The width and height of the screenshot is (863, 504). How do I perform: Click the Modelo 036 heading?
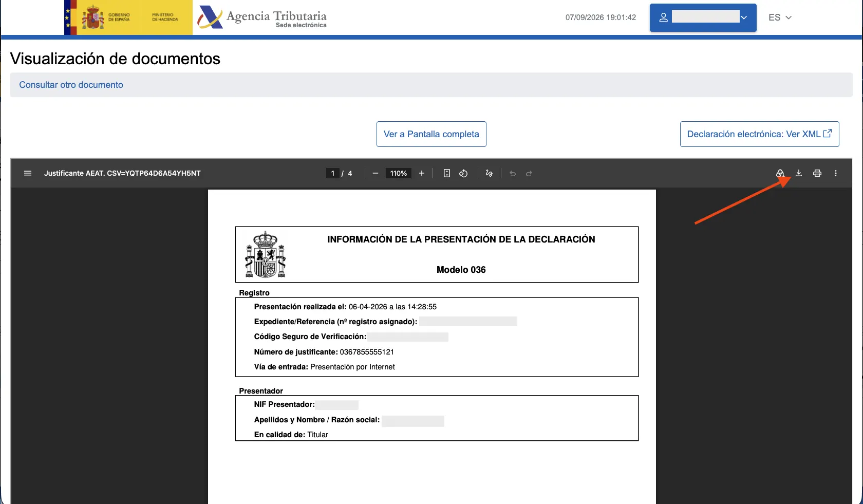click(461, 270)
